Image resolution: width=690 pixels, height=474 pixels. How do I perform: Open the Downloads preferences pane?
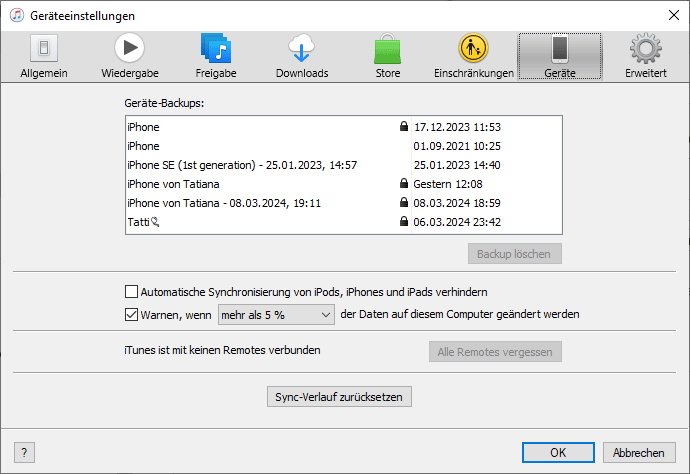(302, 56)
